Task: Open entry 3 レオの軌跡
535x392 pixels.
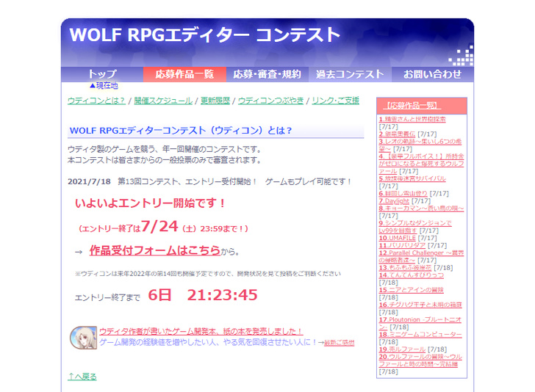Action: coord(420,145)
